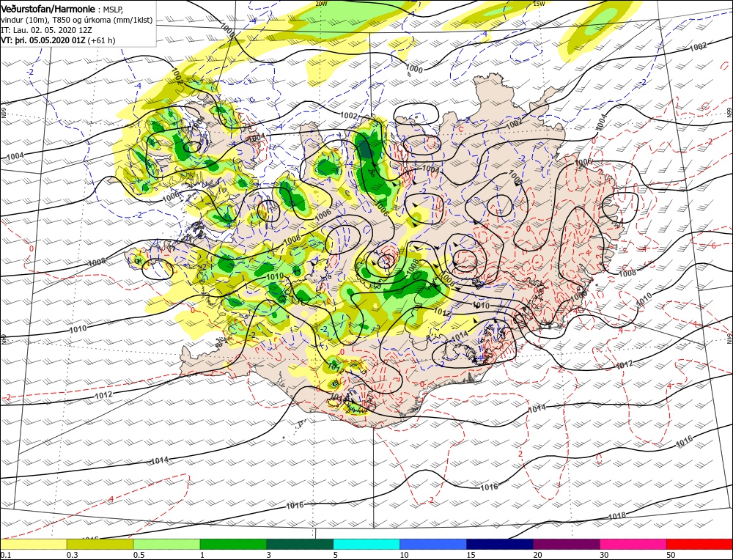Click the yellow 0.1–0.3 precipitation legend swatch
This screenshot has height=560, width=733.
point(34,544)
